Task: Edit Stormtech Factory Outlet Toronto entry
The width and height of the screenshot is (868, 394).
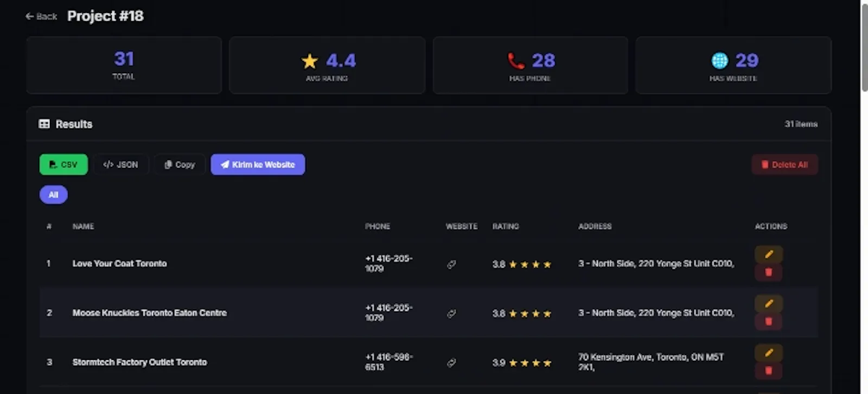Action: coord(768,353)
